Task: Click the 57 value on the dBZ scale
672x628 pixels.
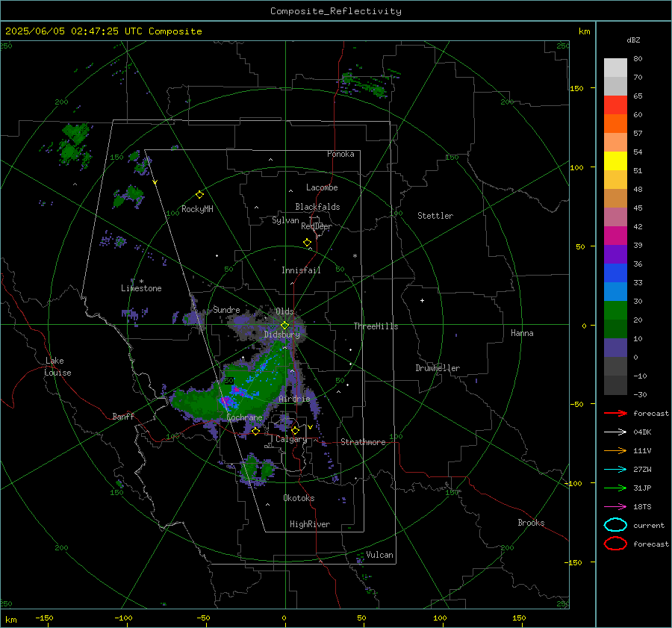Action: click(638, 134)
